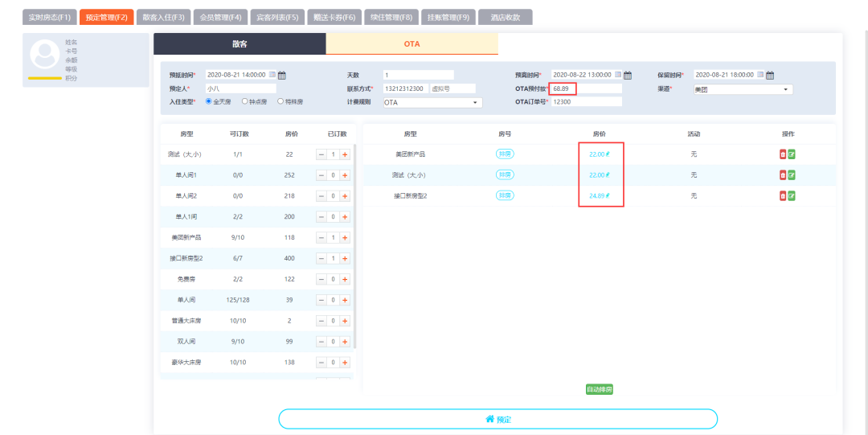Decrease booked count for 双人间
Viewport: 868px width, 435px height.
[321, 342]
